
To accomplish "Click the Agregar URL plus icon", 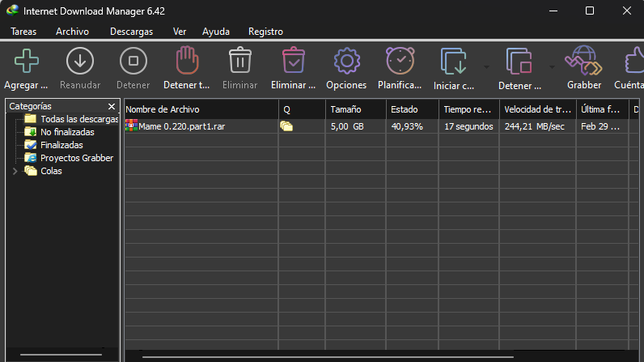I will pyautogui.click(x=27, y=62).
